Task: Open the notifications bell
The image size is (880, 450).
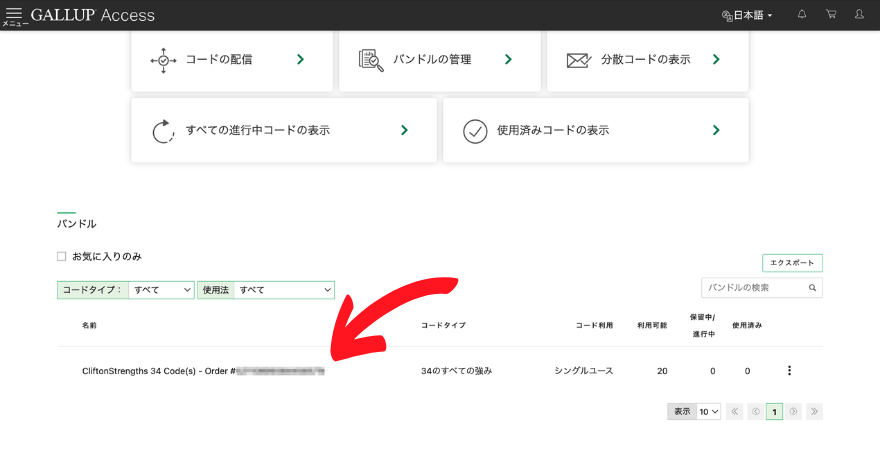Action: (802, 14)
